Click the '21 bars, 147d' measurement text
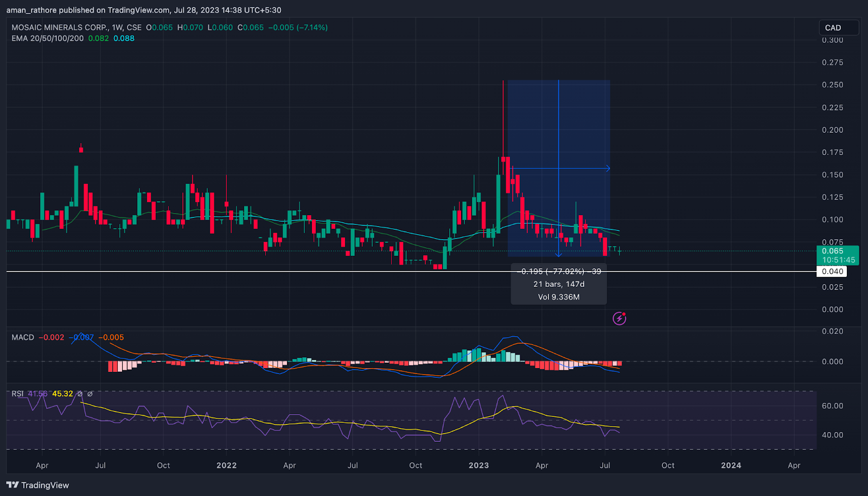868x496 pixels. [x=559, y=284]
